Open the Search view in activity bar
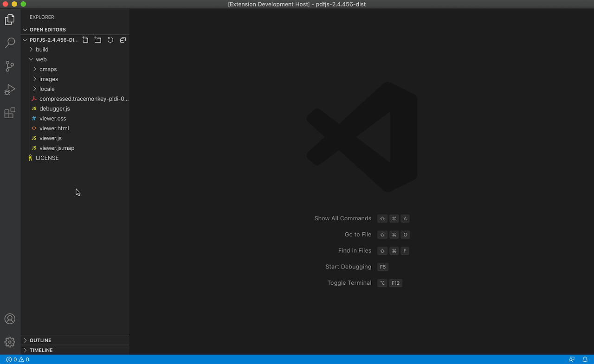This screenshot has height=364, width=594. pyautogui.click(x=10, y=43)
